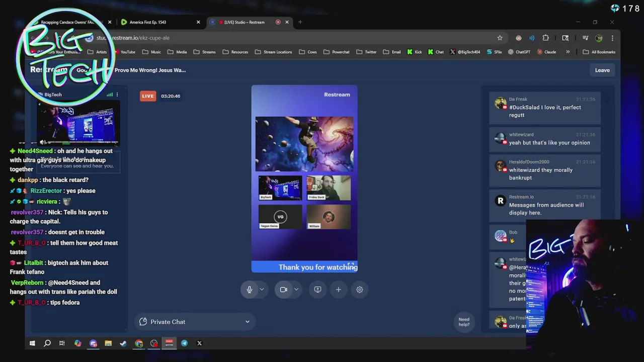Open the SFlix bookmark
Screen dimensions: 644x362
[x=494, y=52]
